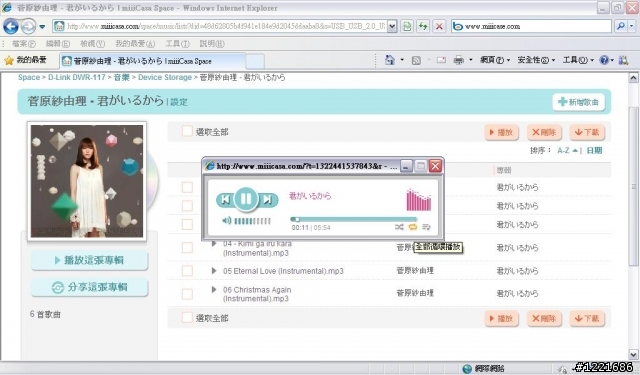Click compatibility view icon
The width and height of the screenshot is (640, 375).
[407, 27]
